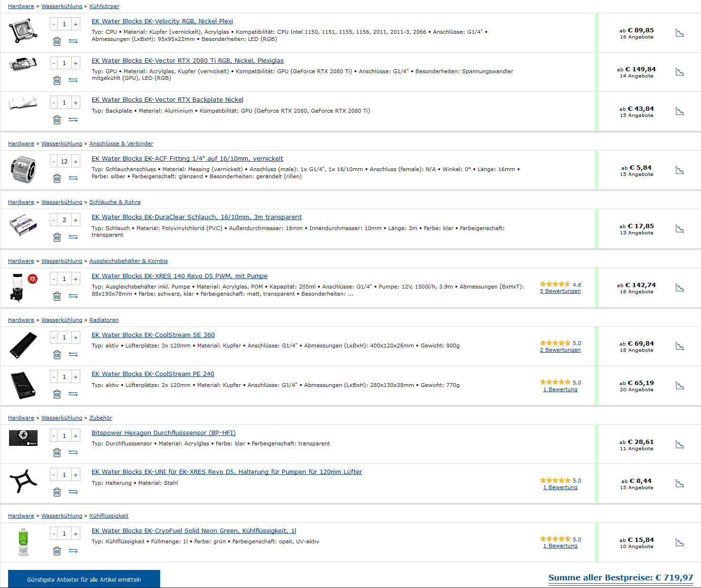Show price chart for EK-Vector RTX 2080 Ti RGB
The width and height of the screenshot is (701, 588).
coord(680,72)
